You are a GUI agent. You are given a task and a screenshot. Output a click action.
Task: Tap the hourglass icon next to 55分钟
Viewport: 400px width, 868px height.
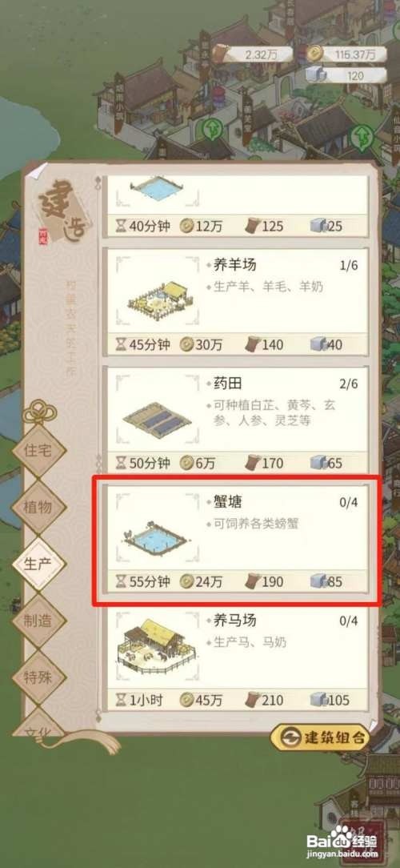coord(121,582)
